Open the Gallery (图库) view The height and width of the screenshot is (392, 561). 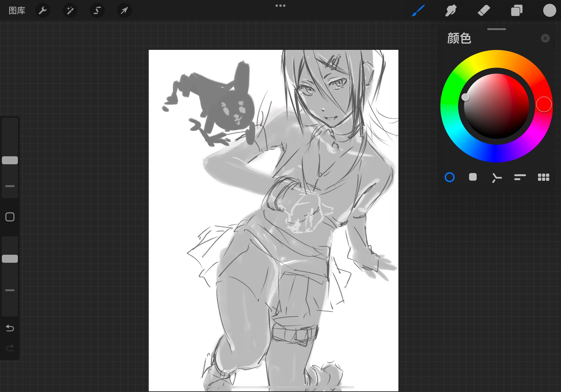tap(17, 11)
